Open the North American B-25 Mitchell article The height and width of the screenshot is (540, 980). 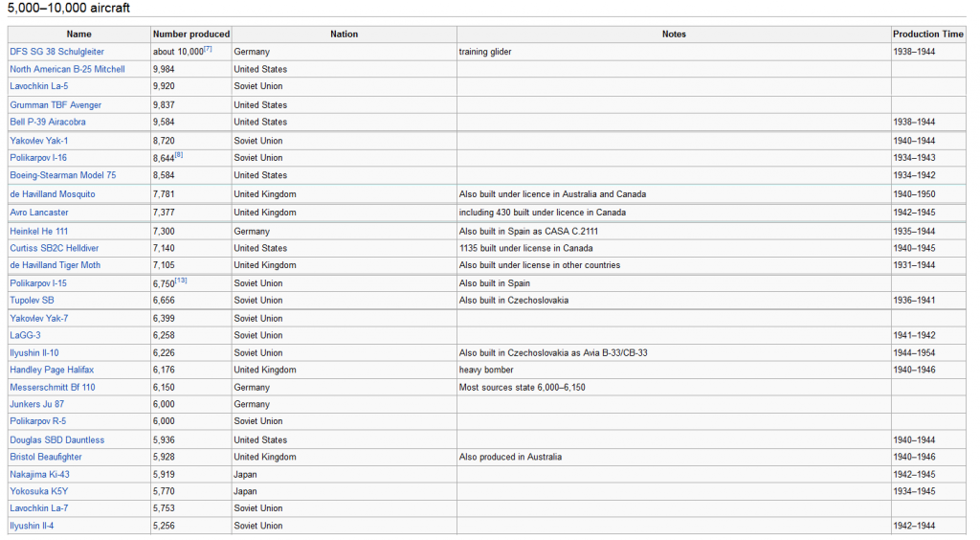[x=68, y=69]
